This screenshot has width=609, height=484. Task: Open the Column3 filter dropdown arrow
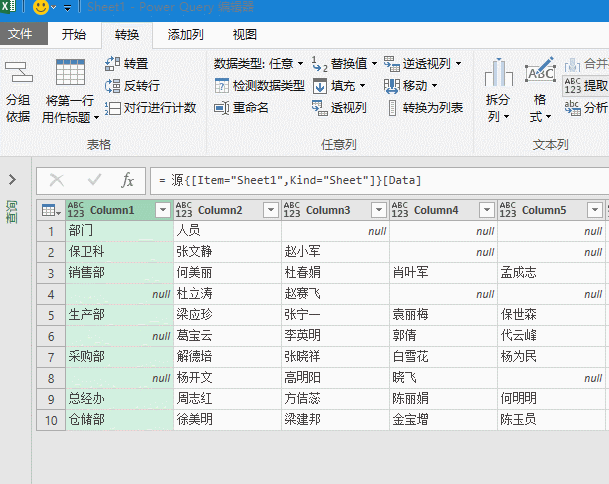(x=379, y=210)
